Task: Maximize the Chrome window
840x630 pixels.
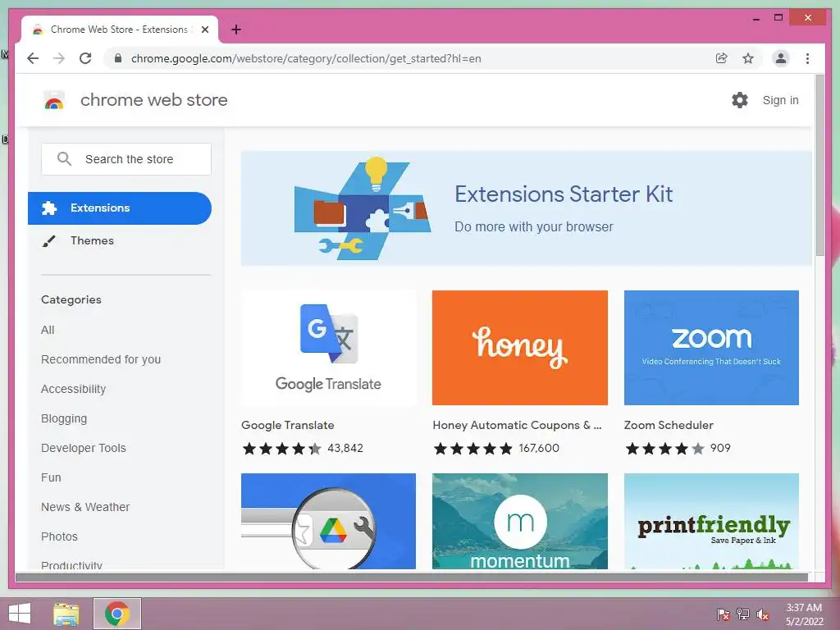Action: (778, 18)
